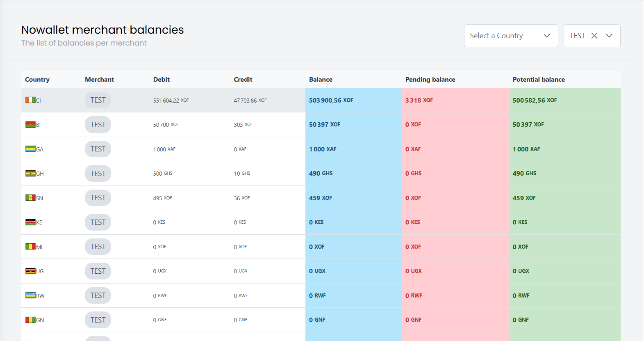Clear the TEST merchant filter with X
The image size is (644, 341).
pyautogui.click(x=594, y=36)
